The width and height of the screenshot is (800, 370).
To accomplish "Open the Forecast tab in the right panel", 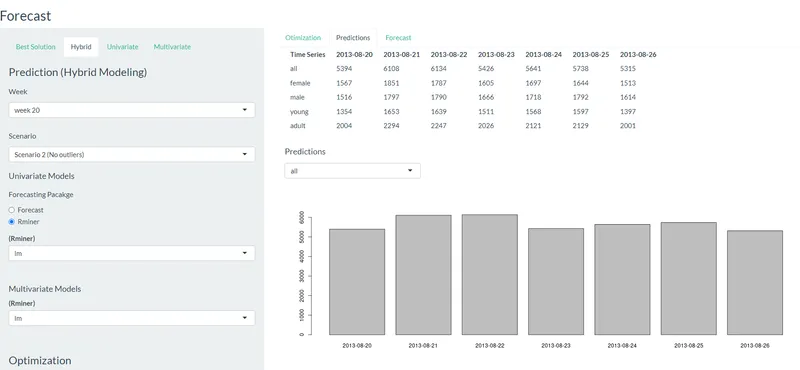I will point(398,38).
